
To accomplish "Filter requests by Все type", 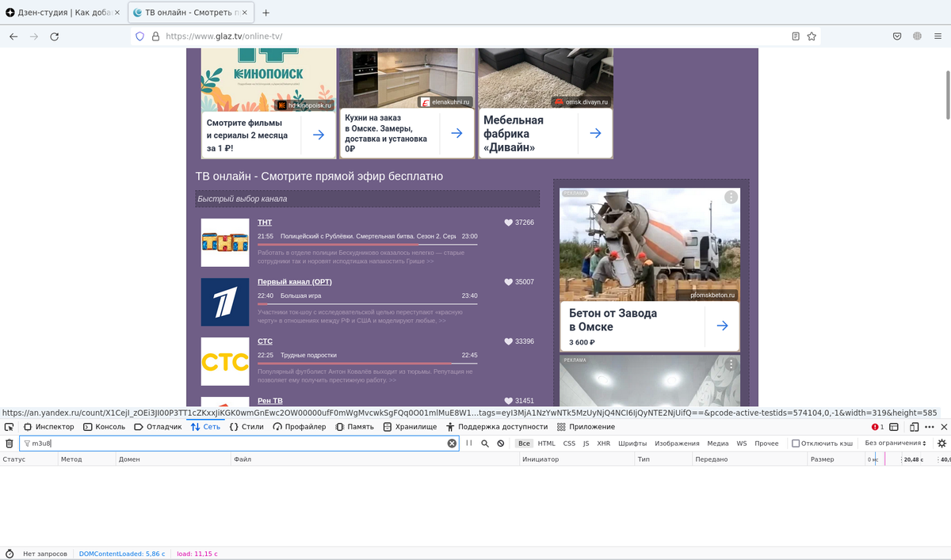I will [x=524, y=444].
